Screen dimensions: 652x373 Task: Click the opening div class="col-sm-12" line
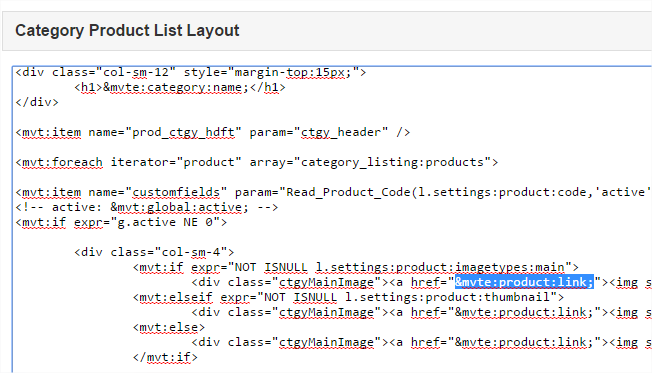[x=191, y=72]
